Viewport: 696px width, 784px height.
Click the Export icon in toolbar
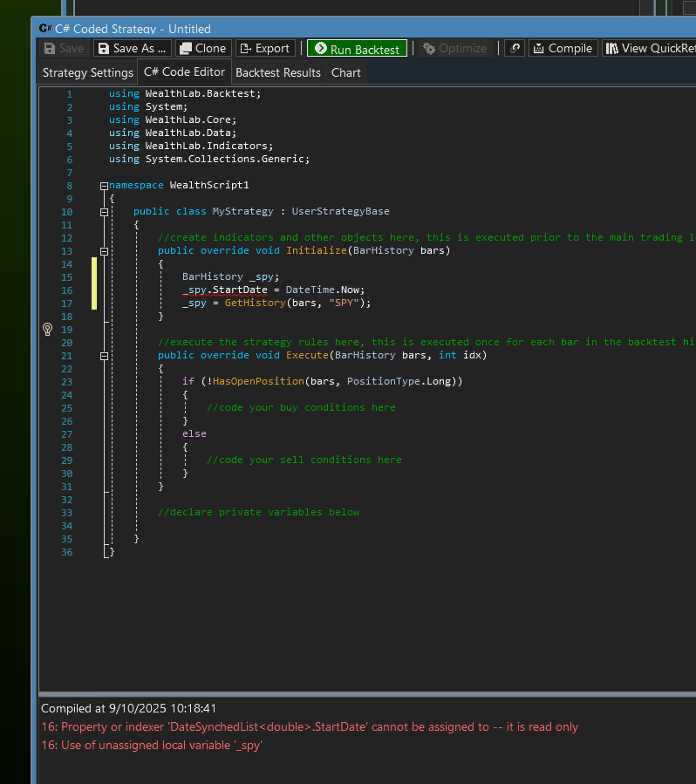[x=245, y=49]
